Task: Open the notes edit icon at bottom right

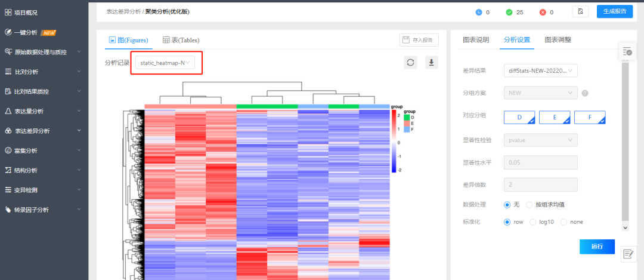Action: point(628,254)
